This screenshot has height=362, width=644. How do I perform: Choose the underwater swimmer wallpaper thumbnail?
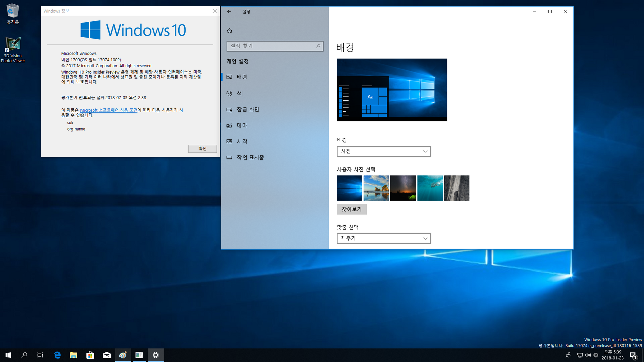(x=430, y=188)
